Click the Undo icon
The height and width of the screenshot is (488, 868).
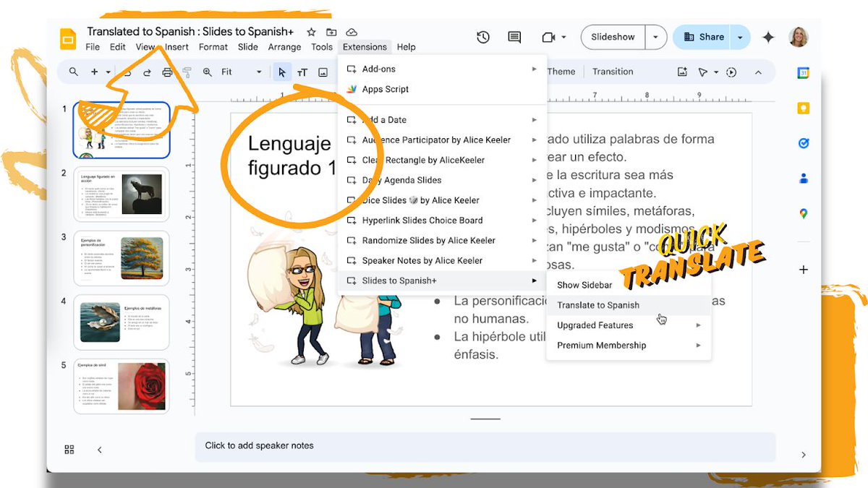pos(129,72)
